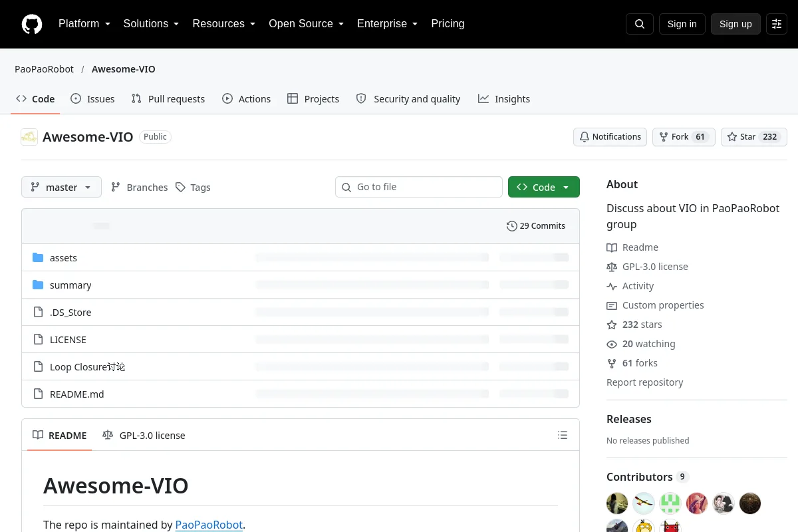Open the Loop Closure讨论 file
The image size is (798, 532).
point(87,367)
